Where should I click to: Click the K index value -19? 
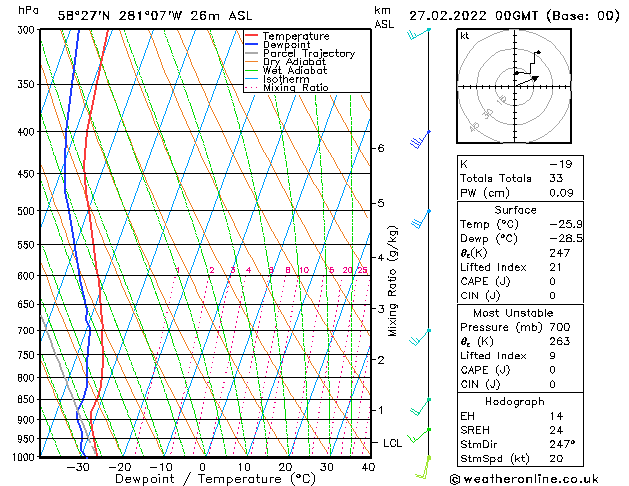tap(560, 164)
